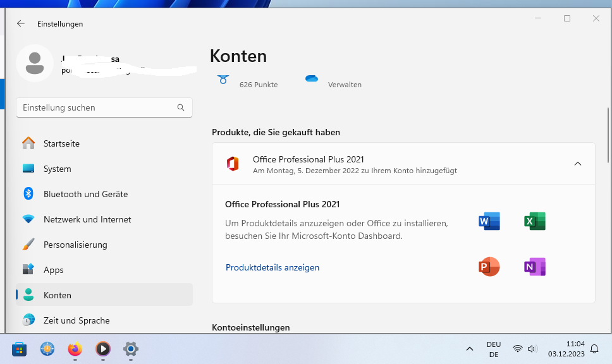The image size is (612, 364).
Task: Open clock showing 11:04 03.12.2023
Action: click(x=566, y=349)
